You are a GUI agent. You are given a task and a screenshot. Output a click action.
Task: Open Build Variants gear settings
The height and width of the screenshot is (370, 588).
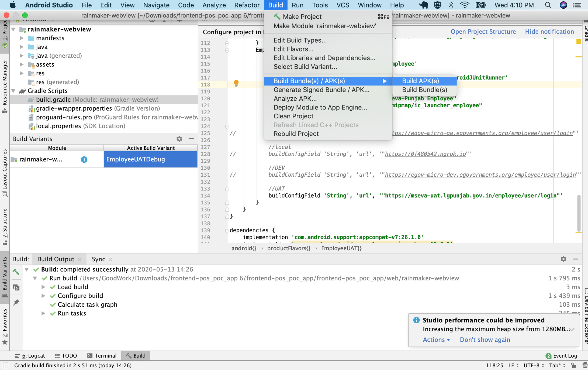[x=179, y=139]
